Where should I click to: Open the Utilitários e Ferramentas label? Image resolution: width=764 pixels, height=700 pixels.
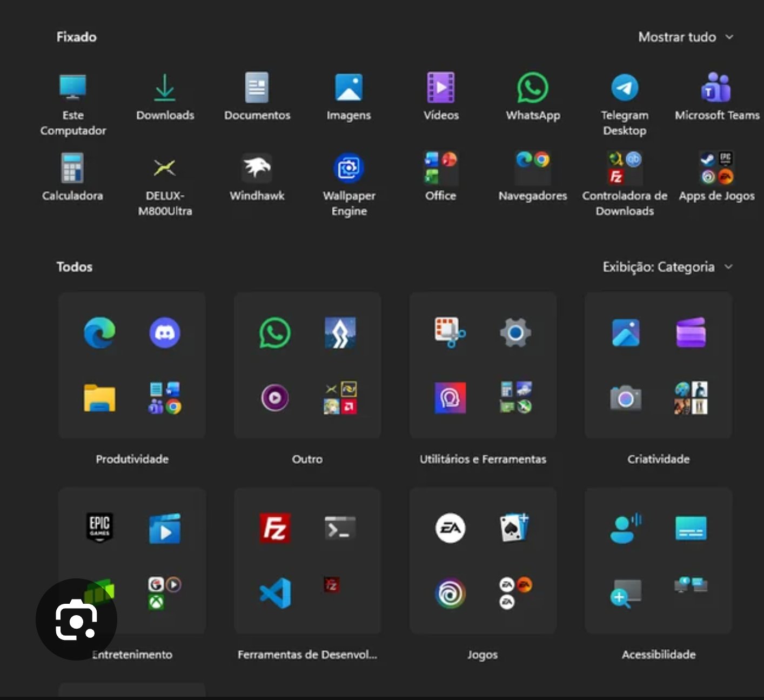(x=482, y=459)
